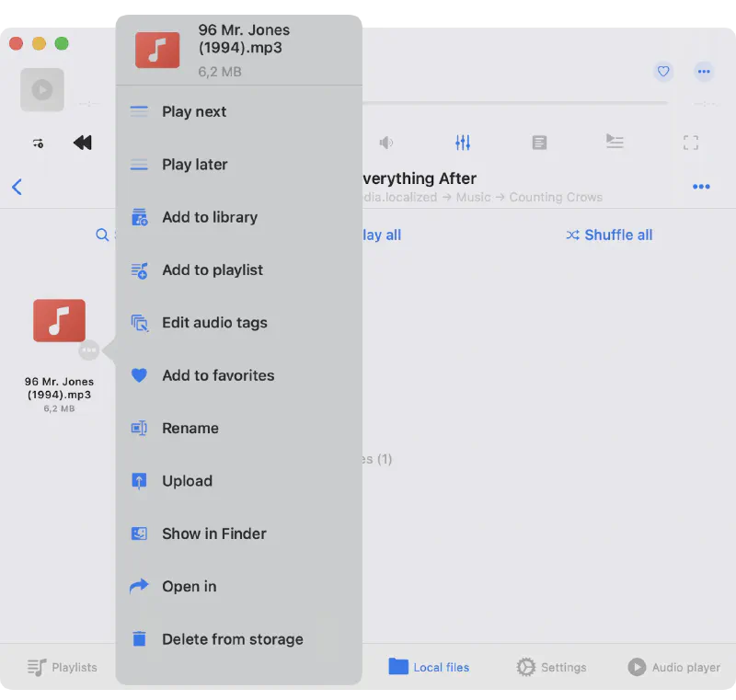This screenshot has width=736, height=700.
Task: Click the search magnifier icon
Action: pyautogui.click(x=102, y=235)
